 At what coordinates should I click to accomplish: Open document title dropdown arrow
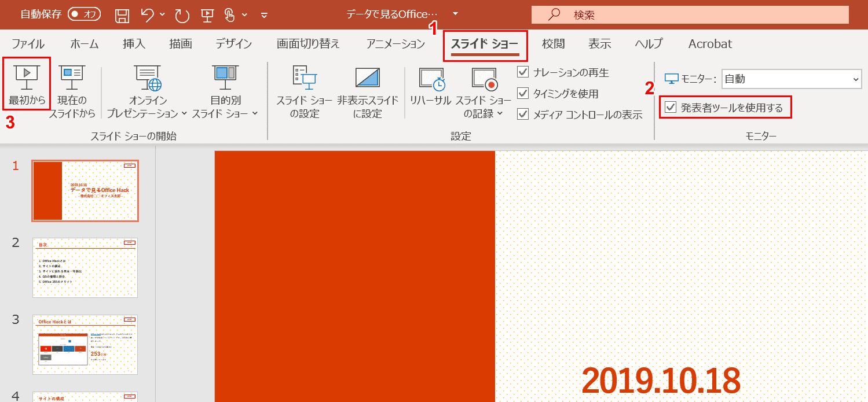click(455, 14)
